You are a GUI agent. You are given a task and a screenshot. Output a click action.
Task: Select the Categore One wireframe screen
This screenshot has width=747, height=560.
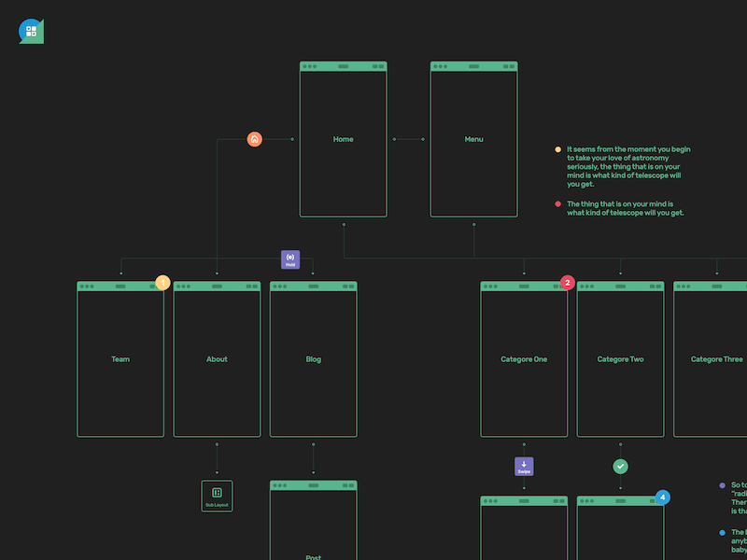point(524,359)
